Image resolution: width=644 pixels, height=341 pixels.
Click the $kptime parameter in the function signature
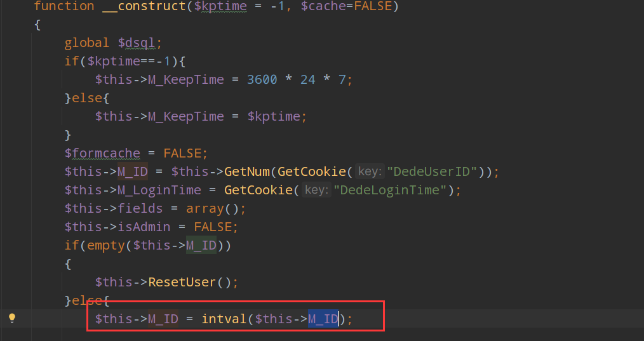pyautogui.click(x=220, y=6)
